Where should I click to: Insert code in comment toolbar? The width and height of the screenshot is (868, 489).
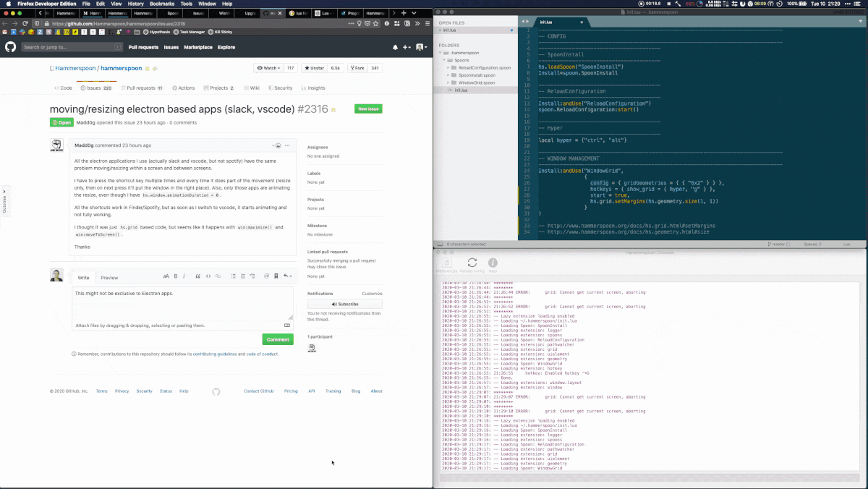click(x=208, y=276)
